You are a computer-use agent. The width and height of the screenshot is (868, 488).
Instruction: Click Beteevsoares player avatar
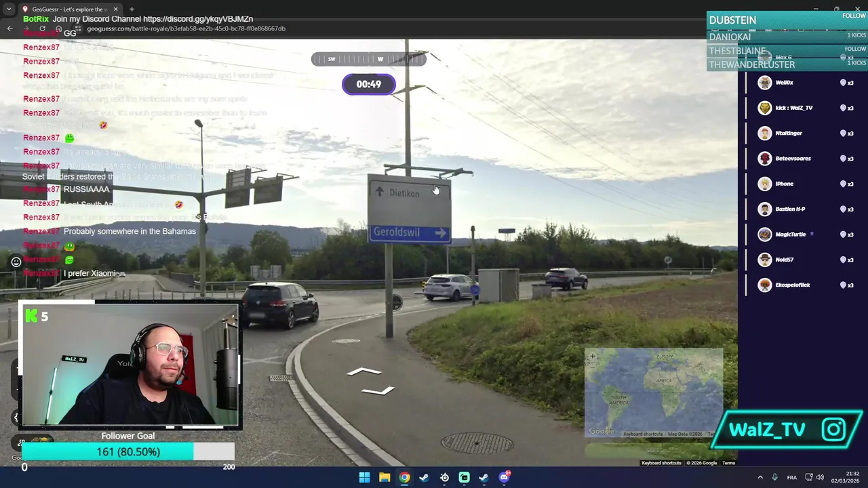point(765,159)
